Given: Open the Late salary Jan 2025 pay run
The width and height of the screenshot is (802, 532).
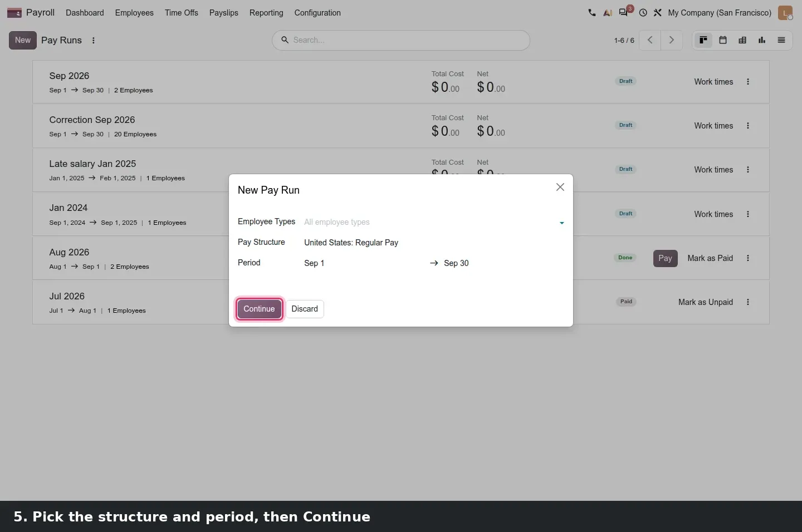Looking at the screenshot, I should 92,164.
